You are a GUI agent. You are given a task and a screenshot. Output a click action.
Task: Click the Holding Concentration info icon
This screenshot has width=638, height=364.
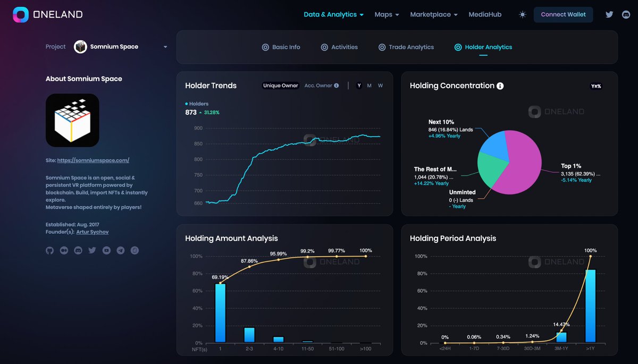[500, 86]
